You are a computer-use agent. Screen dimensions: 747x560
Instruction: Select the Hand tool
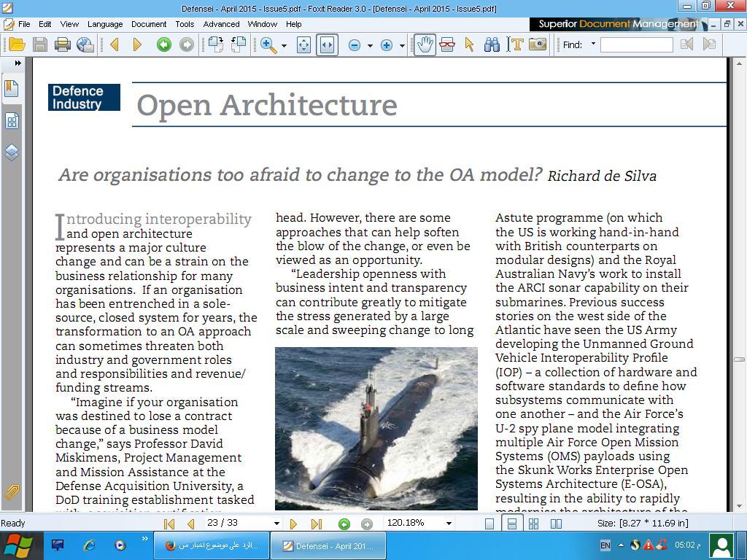425,44
